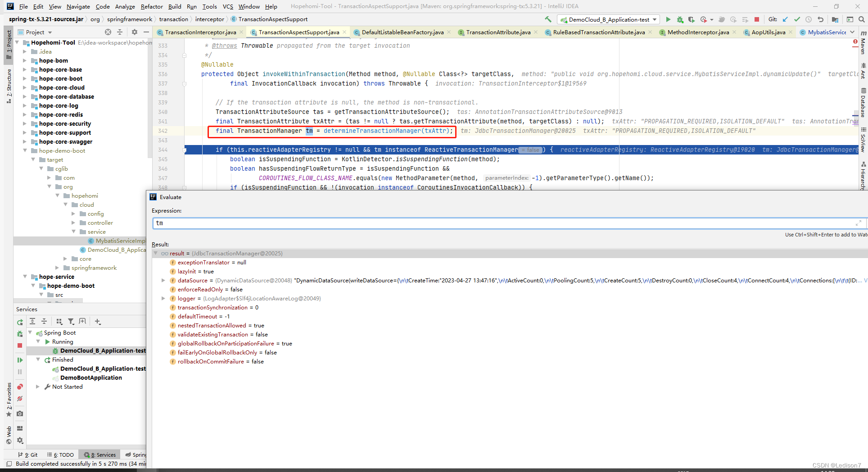Click the Evaluate expression input field
Screen dimensions: 868x472
(x=504, y=223)
